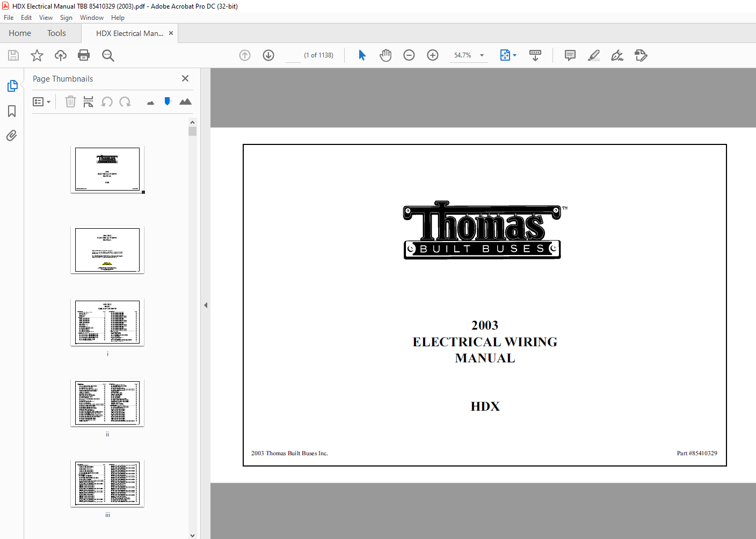
Task: Click thumbnail scrollbar up arrow
Action: [192, 122]
